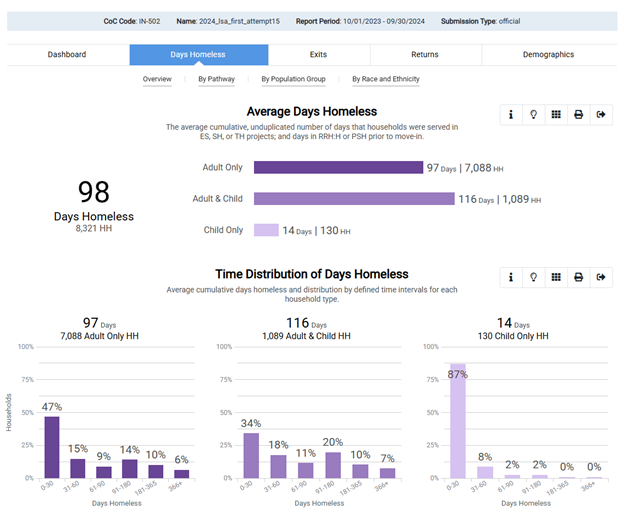This screenshot has height=515, width=624.
Task: Print the Time Distribution chart
Action: [579, 277]
